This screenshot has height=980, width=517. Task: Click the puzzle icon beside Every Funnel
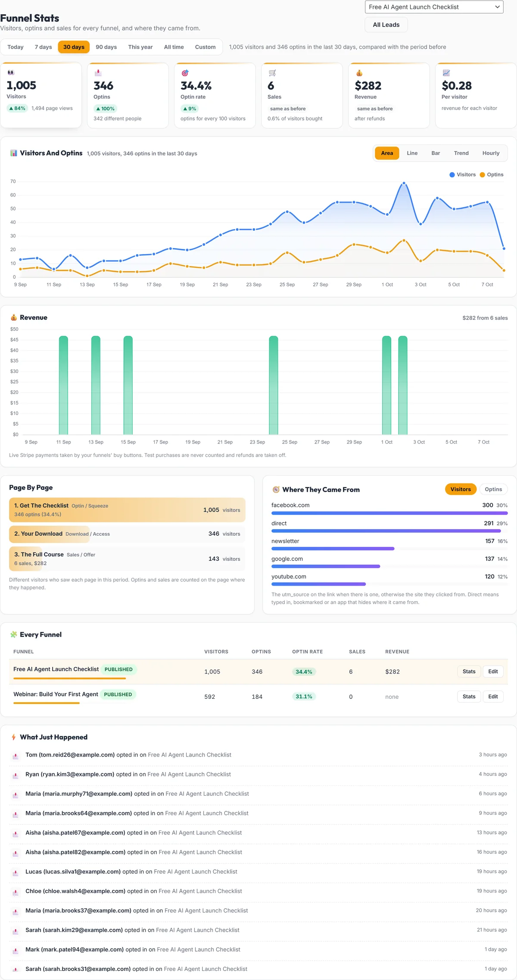(14, 635)
